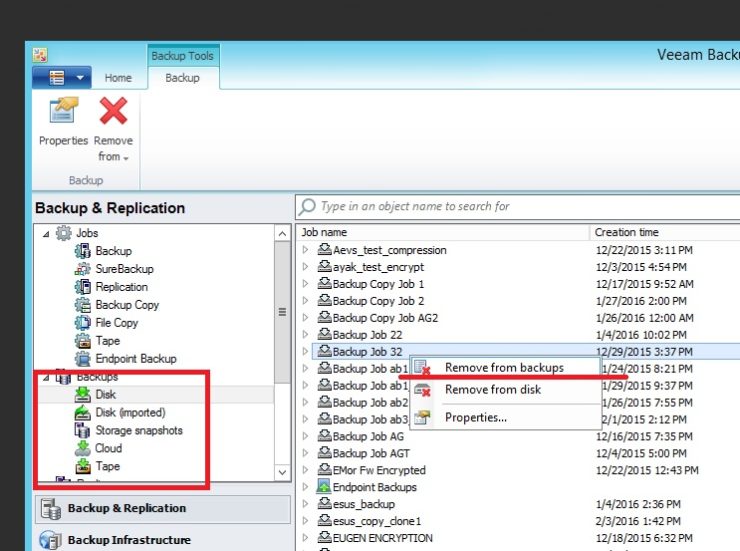Collapse the Backups tree node
The height and width of the screenshot is (551, 740).
pos(46,377)
